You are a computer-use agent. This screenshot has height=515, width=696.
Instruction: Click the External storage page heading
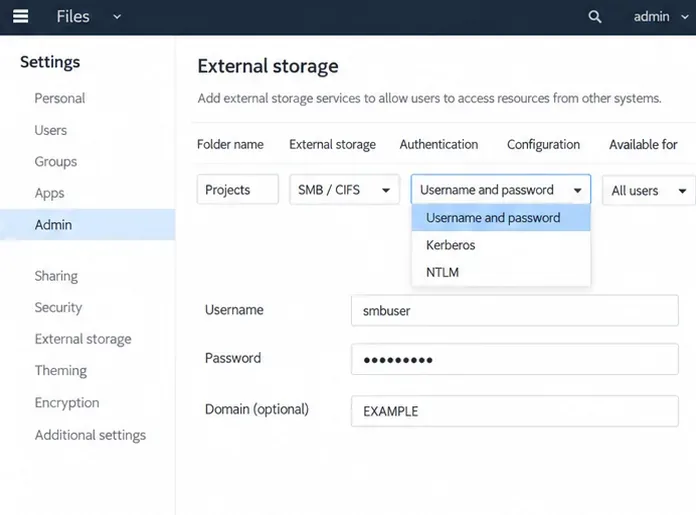tap(268, 66)
